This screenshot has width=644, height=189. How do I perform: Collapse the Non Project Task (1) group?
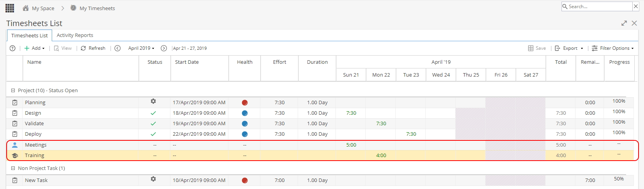(x=13, y=168)
